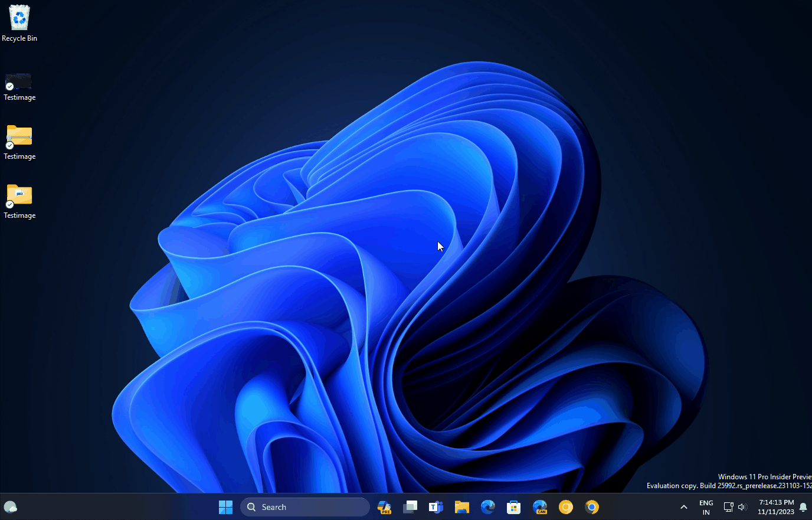Open File Explorer from the taskbar
The image size is (812, 520).
[461, 507]
